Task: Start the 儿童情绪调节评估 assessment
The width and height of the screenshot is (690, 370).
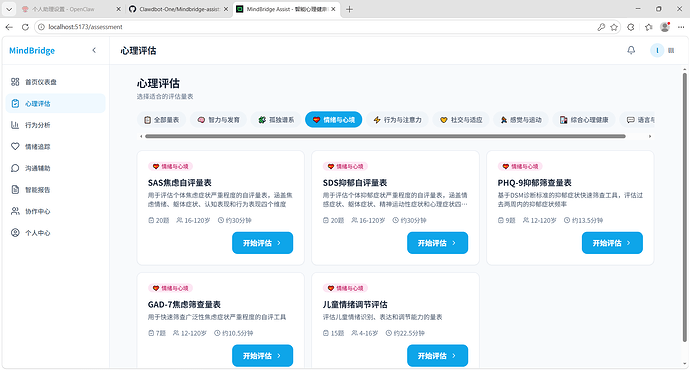Action: click(x=437, y=355)
